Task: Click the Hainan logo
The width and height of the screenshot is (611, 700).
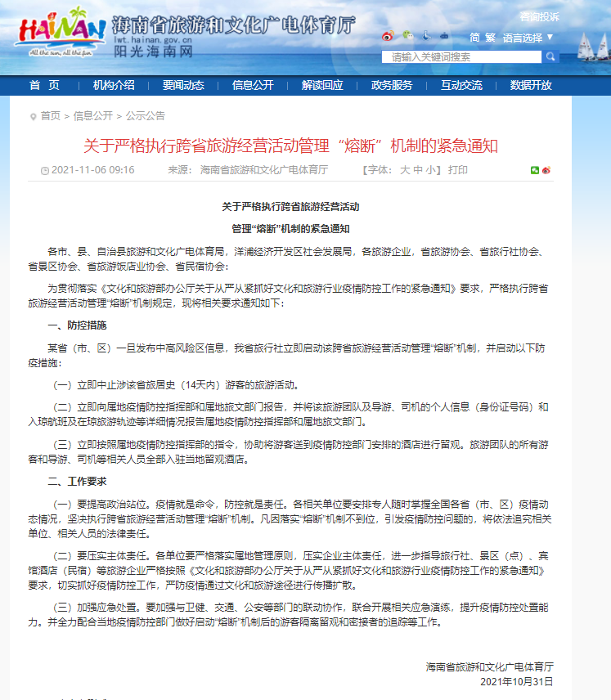Action: pos(61,32)
